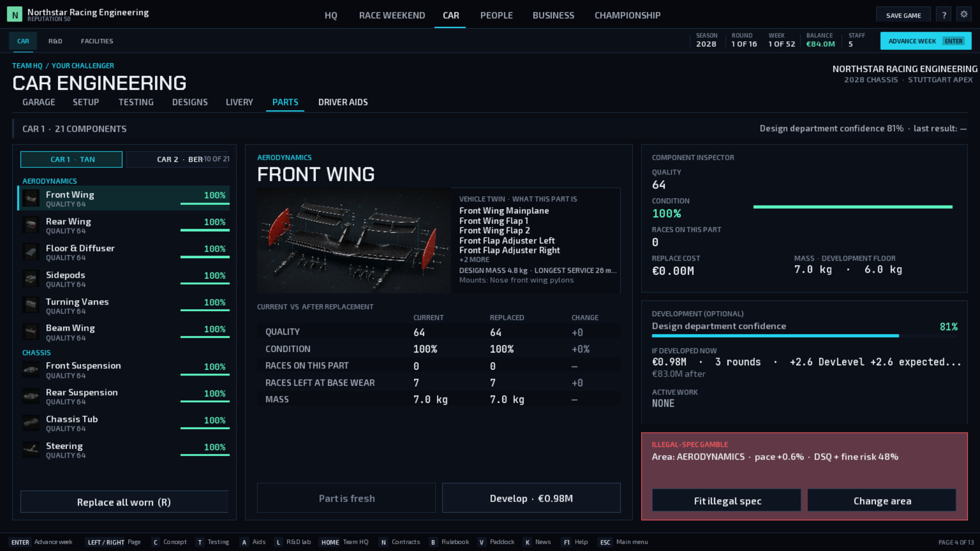Viewport: 980px width, 551px height.
Task: Open the LIVERY tab
Action: tap(239, 102)
